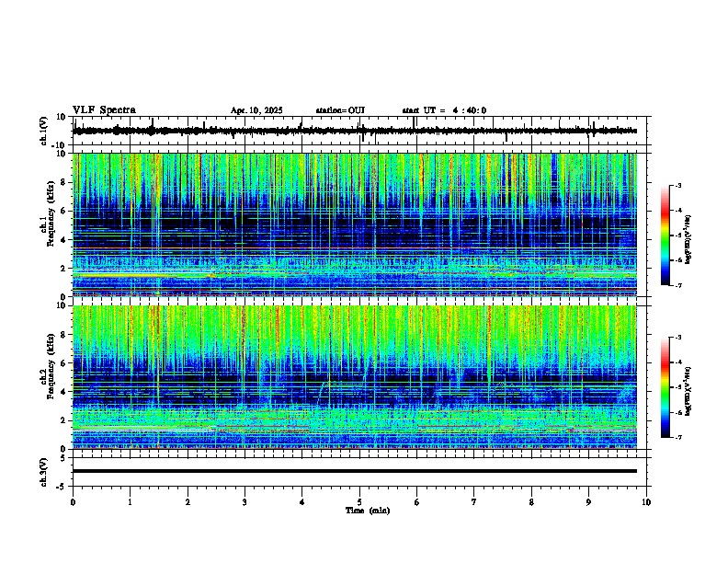728x563 pixels.
Task: Click the "ch.1(V)" waveform axis label
Action: [43, 131]
